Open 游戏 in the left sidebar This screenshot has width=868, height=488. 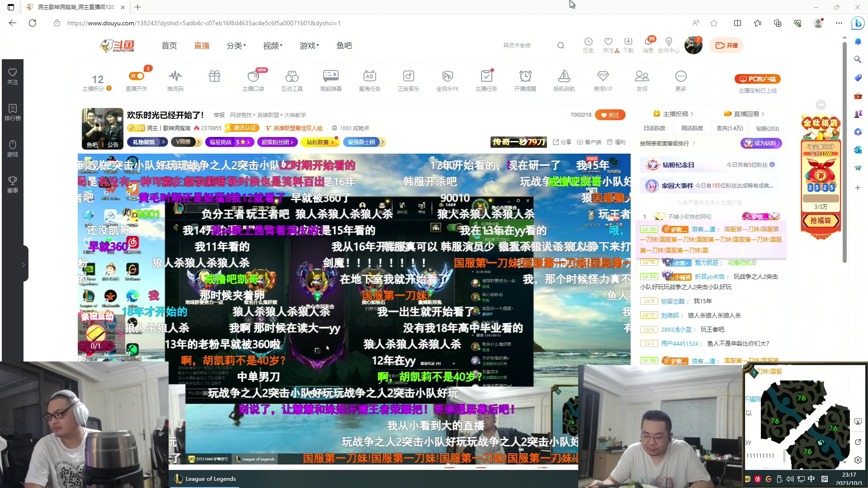coord(13,149)
